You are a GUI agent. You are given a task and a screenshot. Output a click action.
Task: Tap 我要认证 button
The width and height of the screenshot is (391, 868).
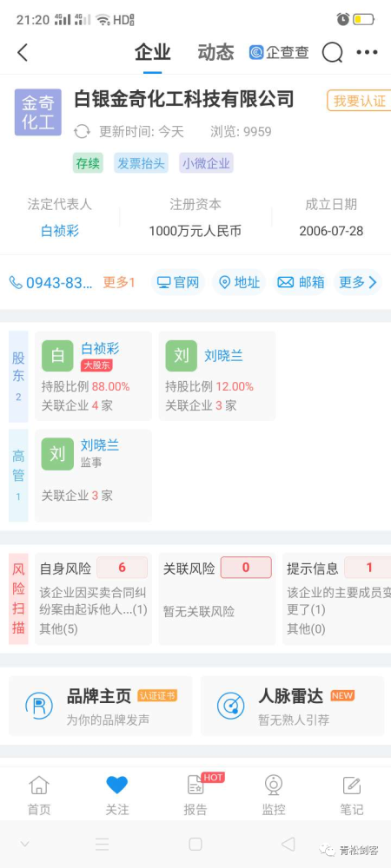[359, 101]
